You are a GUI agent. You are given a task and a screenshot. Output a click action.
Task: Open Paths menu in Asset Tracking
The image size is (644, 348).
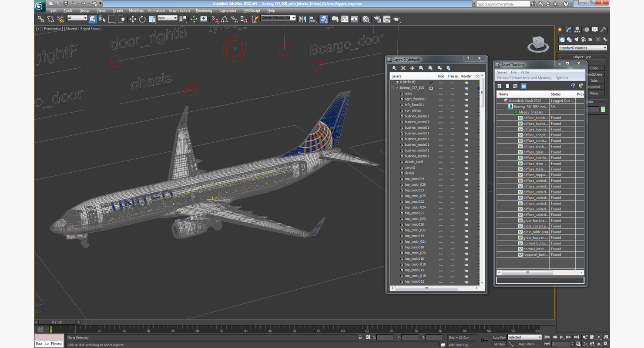pyautogui.click(x=525, y=72)
